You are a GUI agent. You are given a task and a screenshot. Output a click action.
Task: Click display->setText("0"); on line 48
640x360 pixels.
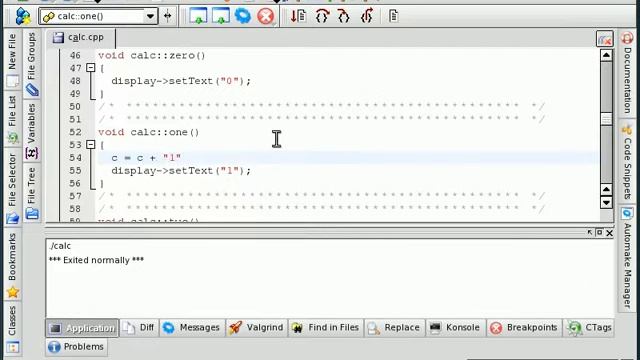[x=181, y=81]
